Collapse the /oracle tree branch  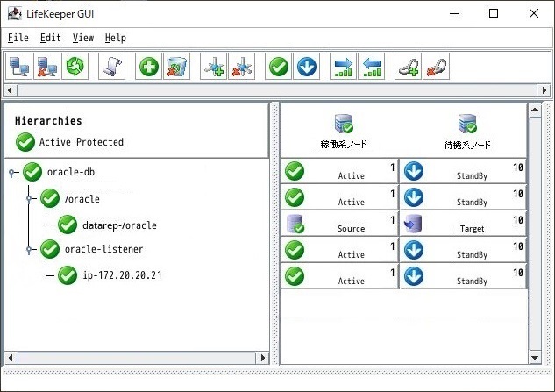[x=29, y=199]
